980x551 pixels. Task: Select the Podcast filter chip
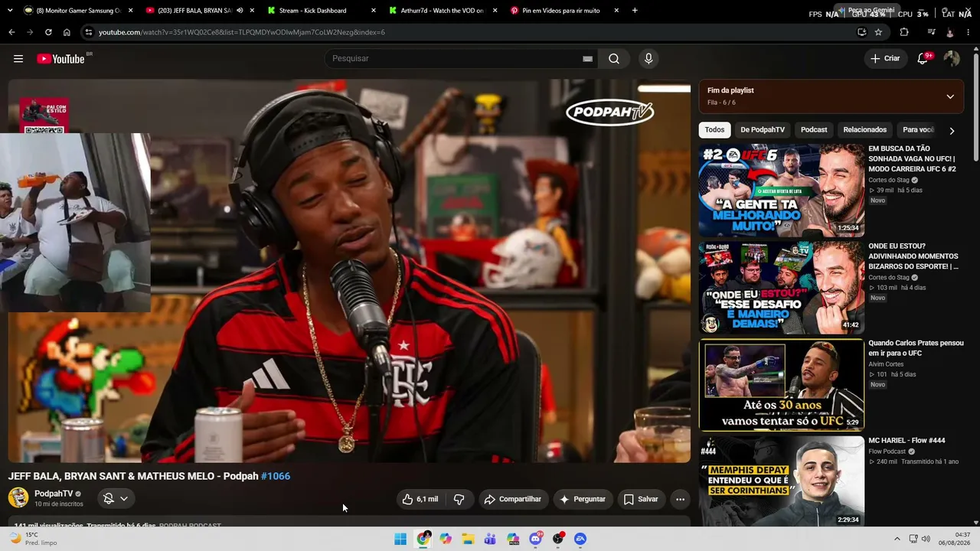point(814,130)
